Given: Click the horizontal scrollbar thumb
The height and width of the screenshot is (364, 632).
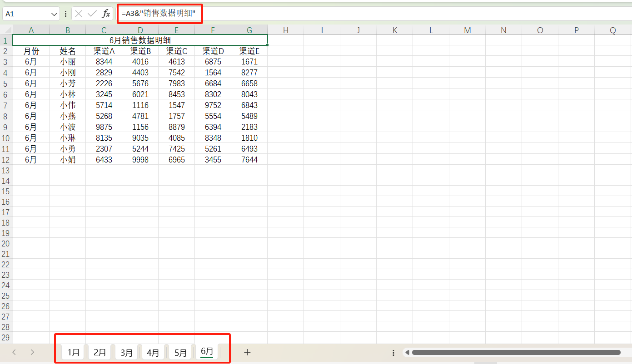Looking at the screenshot, I should pyautogui.click(x=516, y=352).
